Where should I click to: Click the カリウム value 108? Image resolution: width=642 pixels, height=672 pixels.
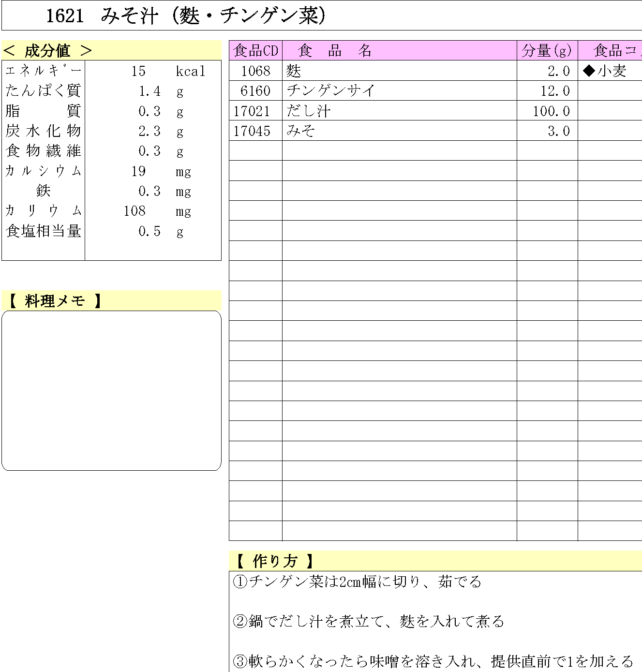click(134, 211)
